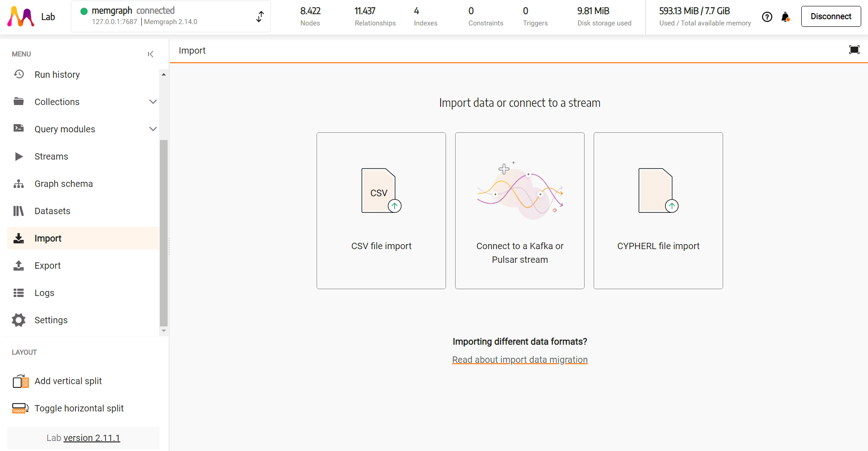Choose CYPHERL file import card
This screenshot has height=451, width=868.
coord(658,210)
